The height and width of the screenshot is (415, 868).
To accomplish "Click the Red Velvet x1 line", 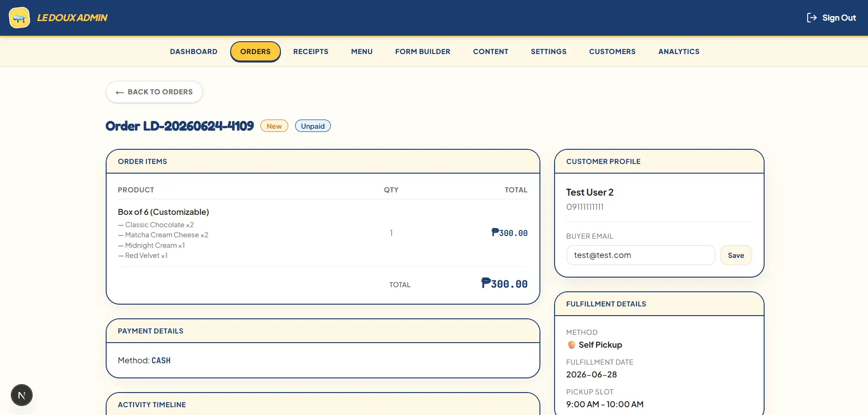I will coord(143,256).
